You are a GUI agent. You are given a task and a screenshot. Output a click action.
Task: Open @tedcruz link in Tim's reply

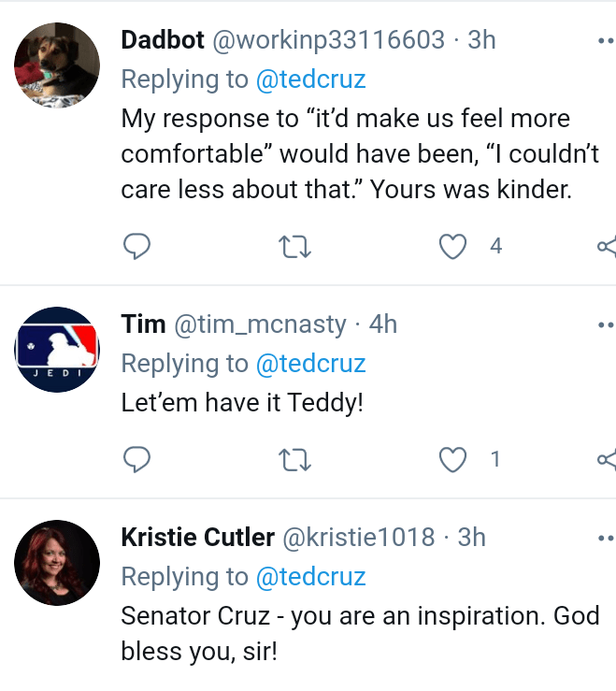point(310,363)
